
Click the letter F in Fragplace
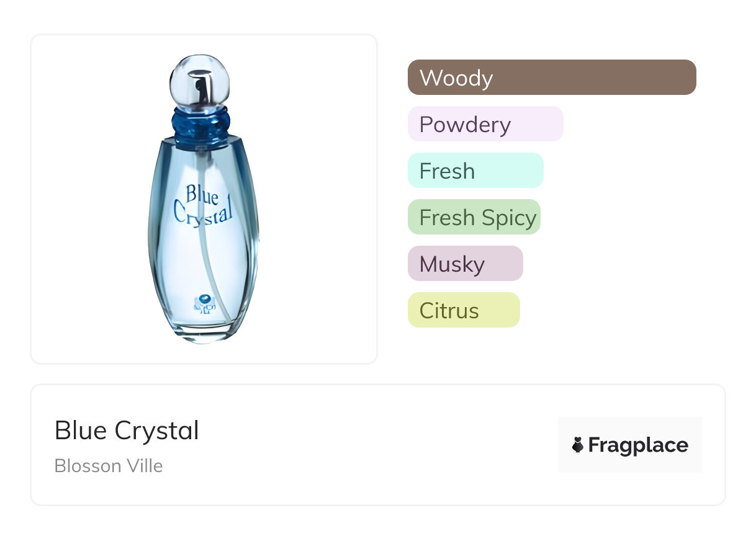pos(595,445)
